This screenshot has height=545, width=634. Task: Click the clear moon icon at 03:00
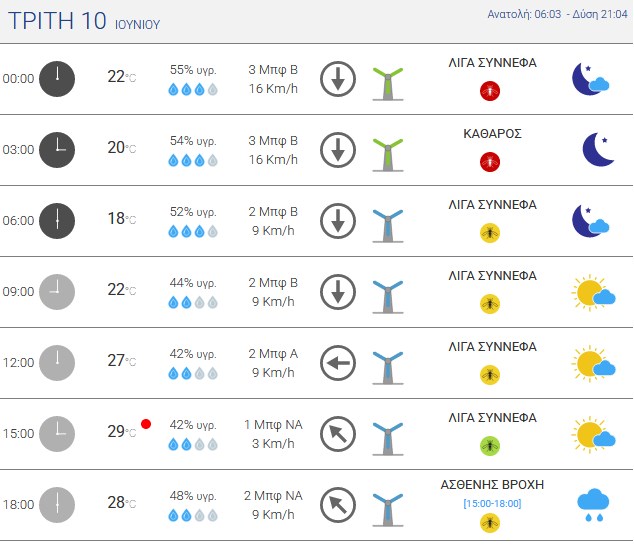pyautogui.click(x=598, y=150)
